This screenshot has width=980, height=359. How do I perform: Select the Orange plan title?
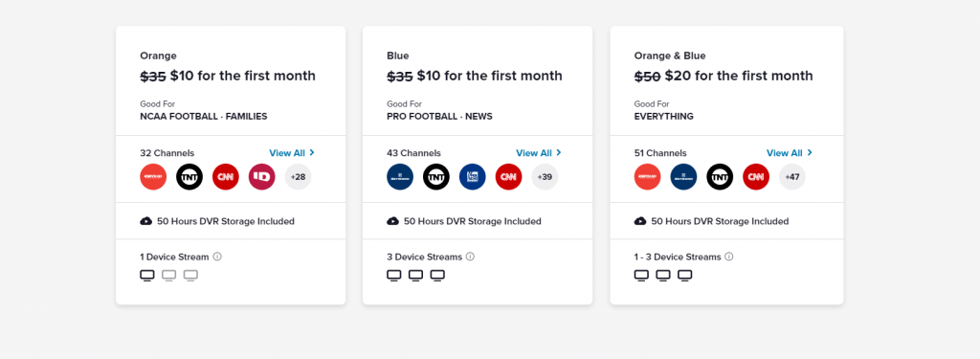158,56
